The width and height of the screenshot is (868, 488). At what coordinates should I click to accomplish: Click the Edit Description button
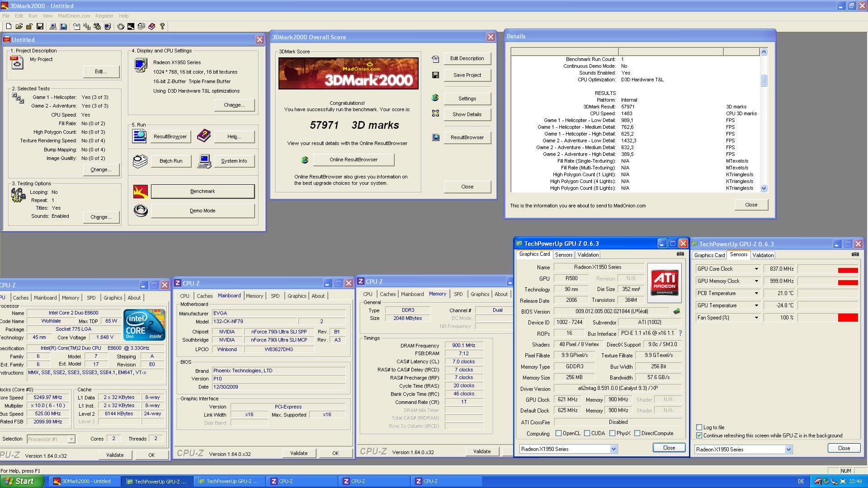[467, 58]
